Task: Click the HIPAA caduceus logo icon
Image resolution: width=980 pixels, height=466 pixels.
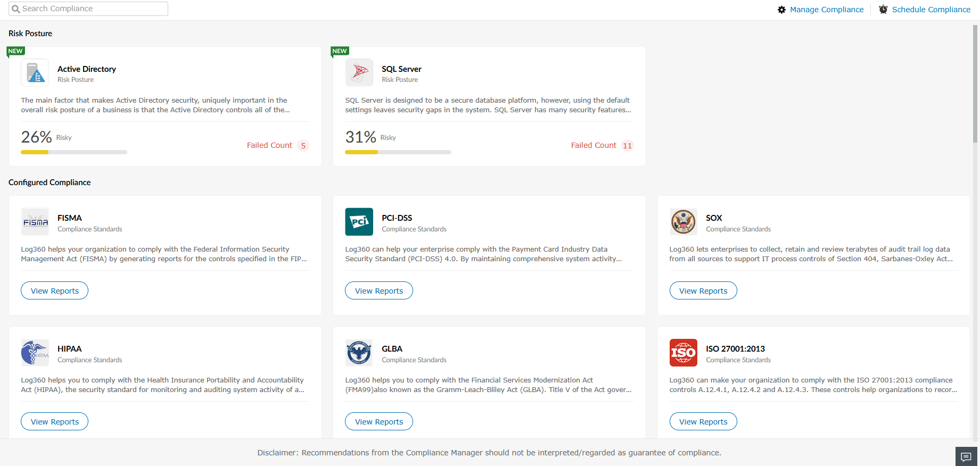Action: tap(35, 353)
